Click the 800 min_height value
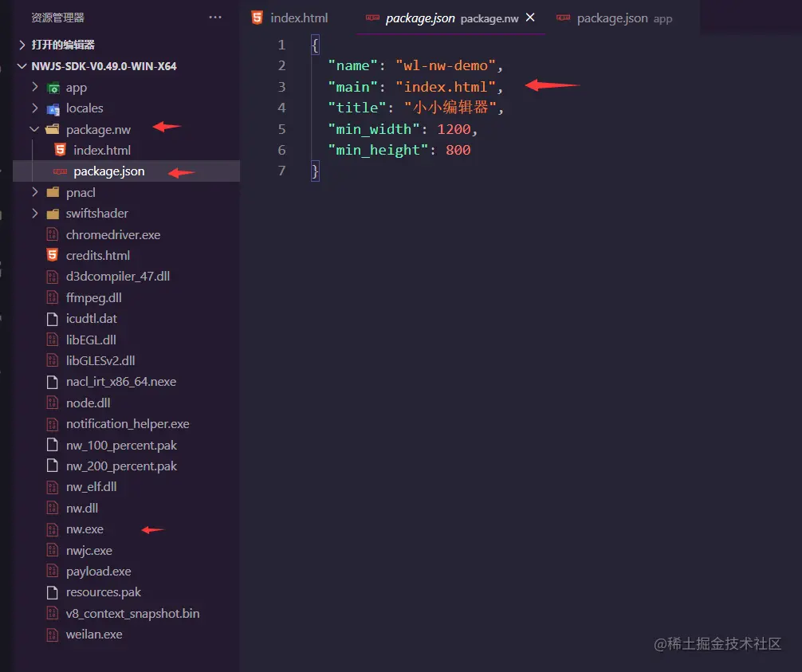This screenshot has height=672, width=802. click(458, 150)
